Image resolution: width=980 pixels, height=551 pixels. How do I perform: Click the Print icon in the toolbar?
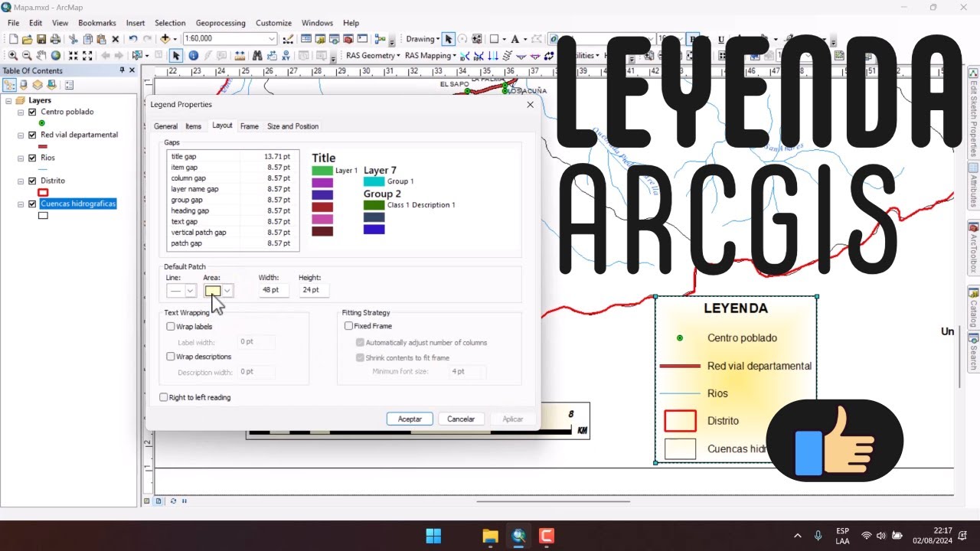tap(55, 39)
